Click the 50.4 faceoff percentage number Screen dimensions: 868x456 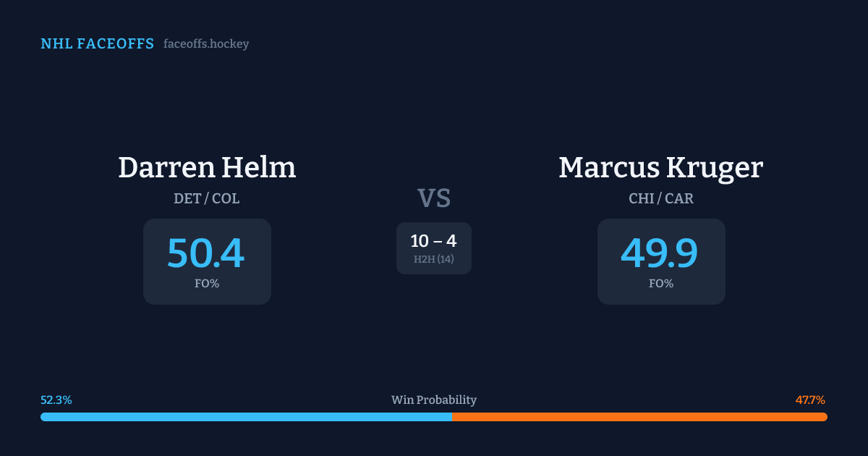[x=206, y=253]
